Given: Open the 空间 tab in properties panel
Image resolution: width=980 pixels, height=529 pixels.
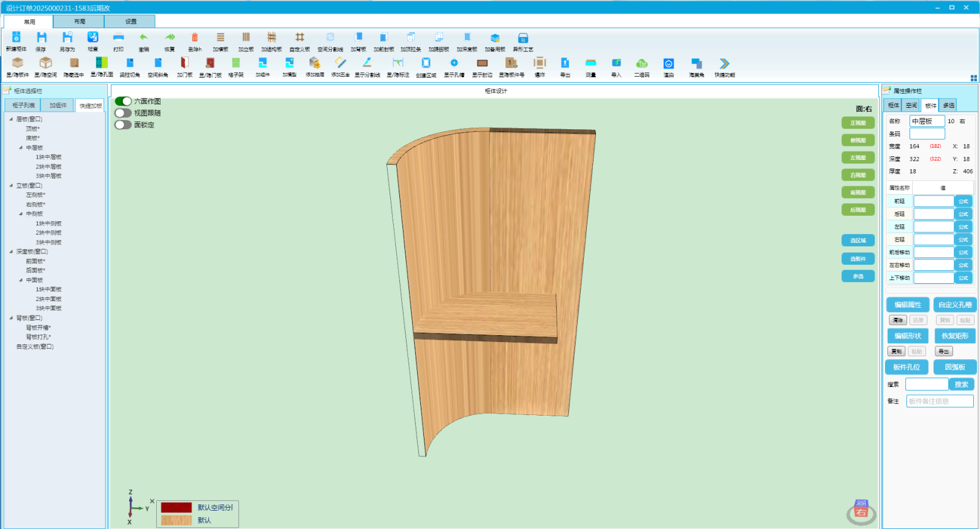Looking at the screenshot, I should point(911,105).
